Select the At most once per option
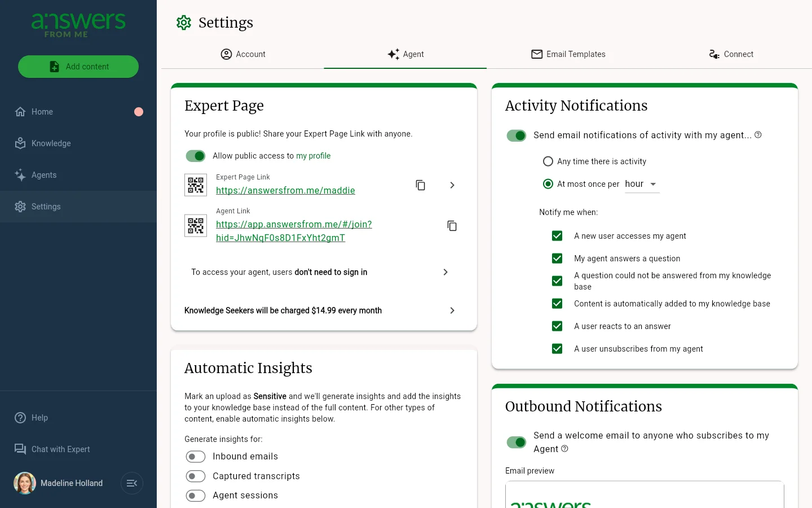Screen dimensions: 812x508 pos(548,184)
